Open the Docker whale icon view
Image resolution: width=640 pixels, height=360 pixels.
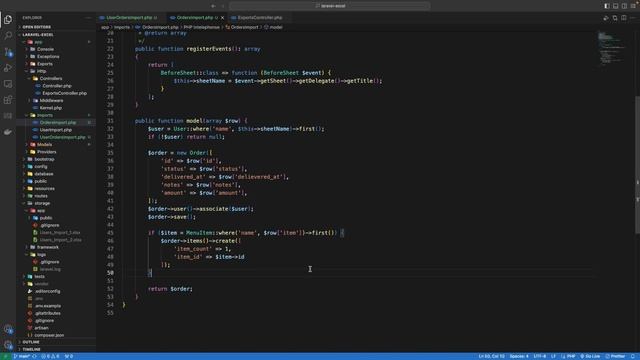8,132
